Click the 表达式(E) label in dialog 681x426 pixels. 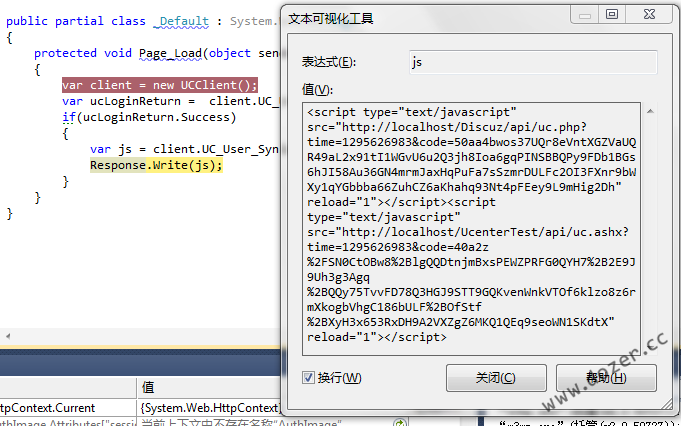click(329, 62)
